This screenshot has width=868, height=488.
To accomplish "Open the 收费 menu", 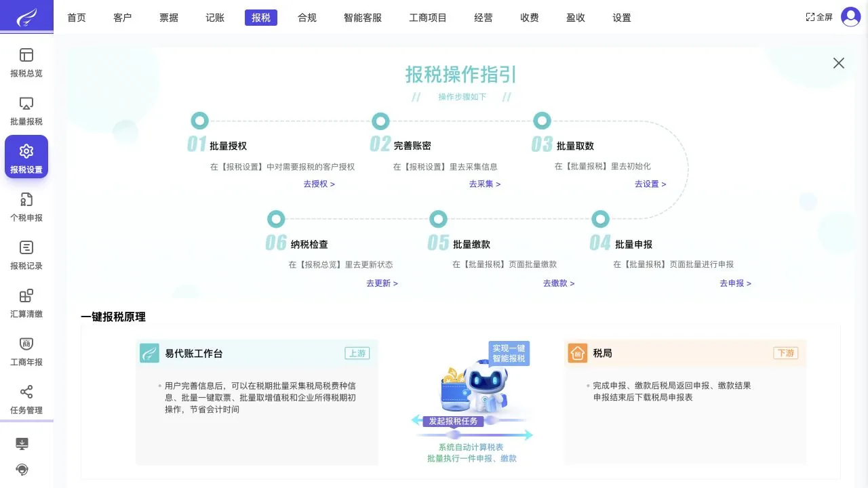I will 530,18.
